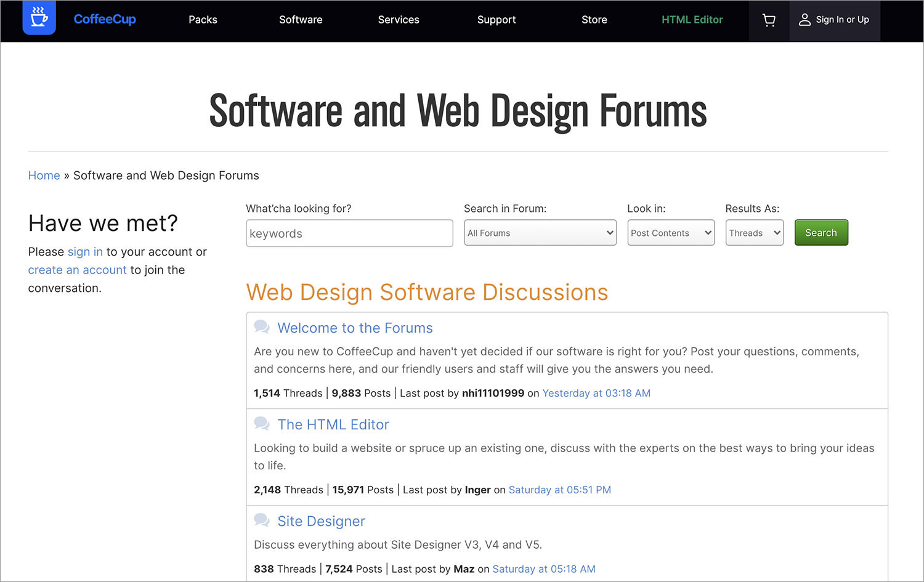
Task: Open the Home breadcrumb link
Action: pyautogui.click(x=44, y=175)
